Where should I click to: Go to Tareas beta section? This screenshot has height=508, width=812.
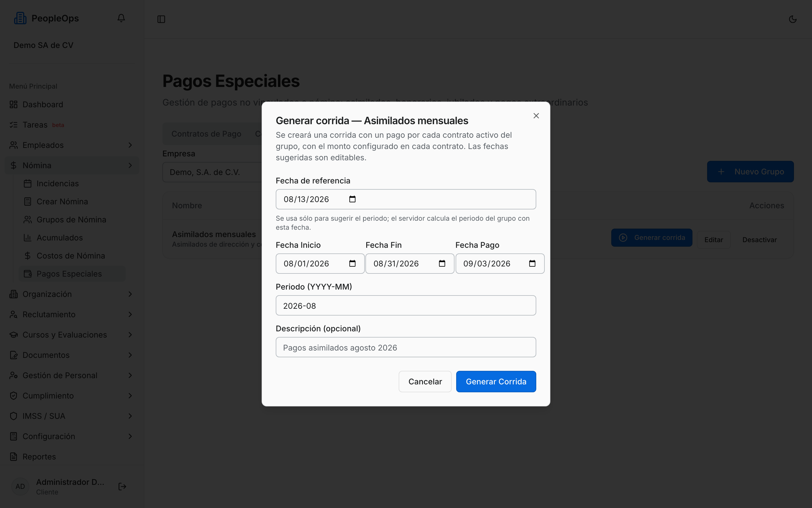pos(72,125)
